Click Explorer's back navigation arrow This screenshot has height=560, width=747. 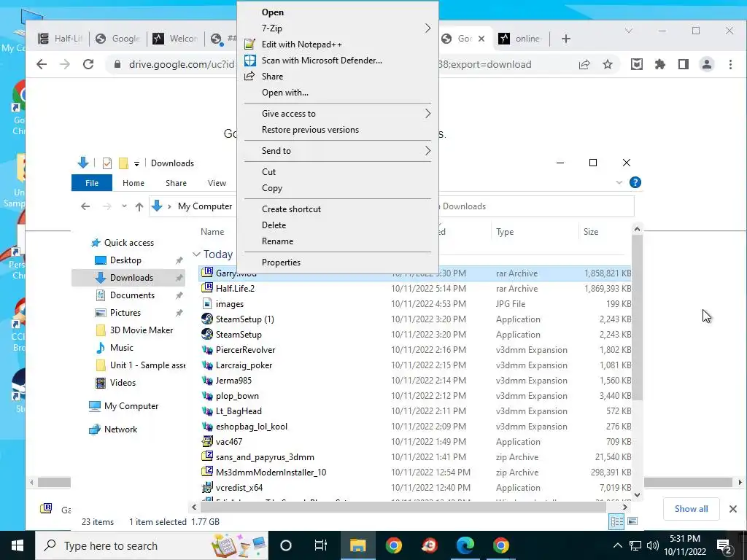coord(85,206)
